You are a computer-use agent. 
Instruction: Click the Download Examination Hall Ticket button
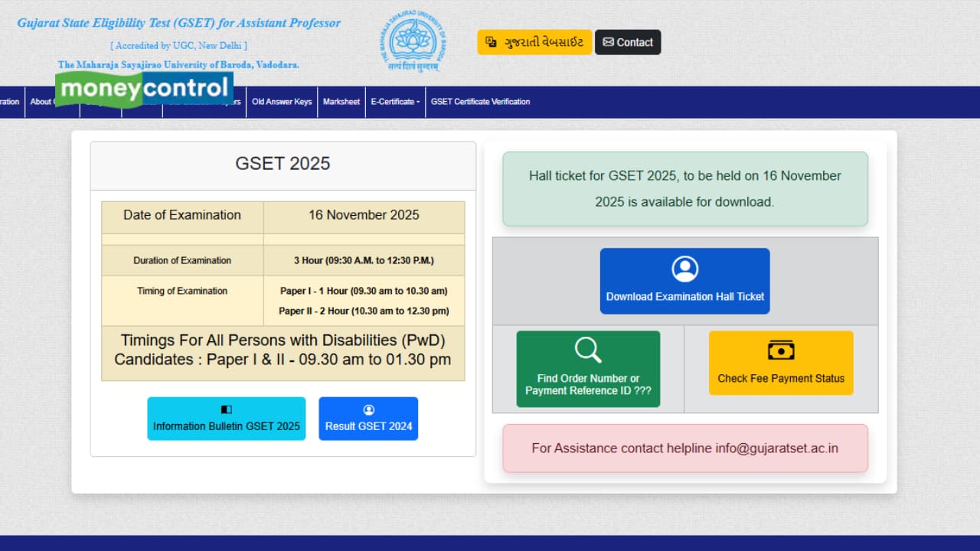click(x=684, y=281)
